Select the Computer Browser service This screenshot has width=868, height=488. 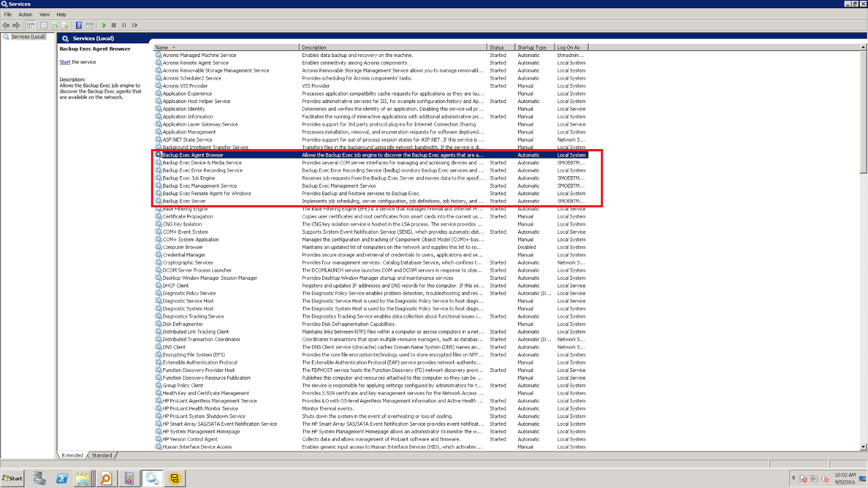pos(371,247)
